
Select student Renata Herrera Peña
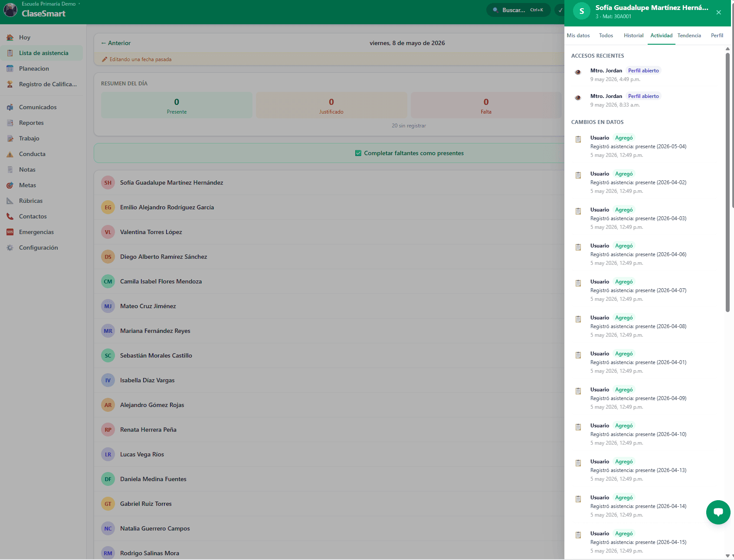[329, 430]
